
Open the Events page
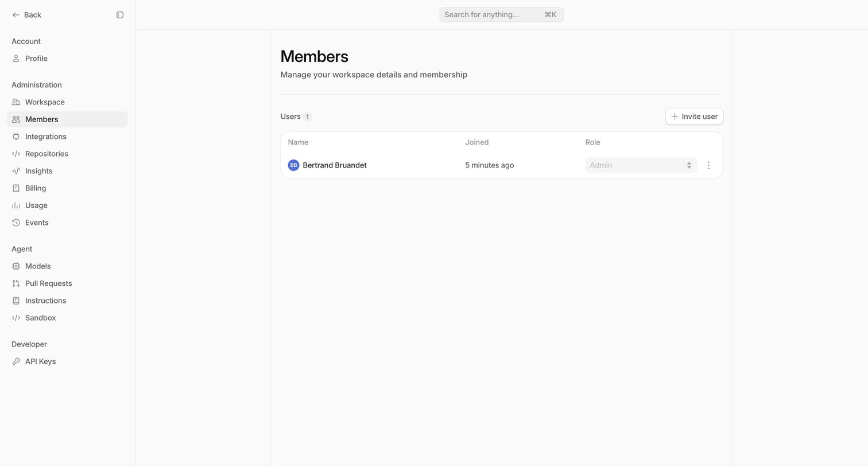(x=67, y=223)
